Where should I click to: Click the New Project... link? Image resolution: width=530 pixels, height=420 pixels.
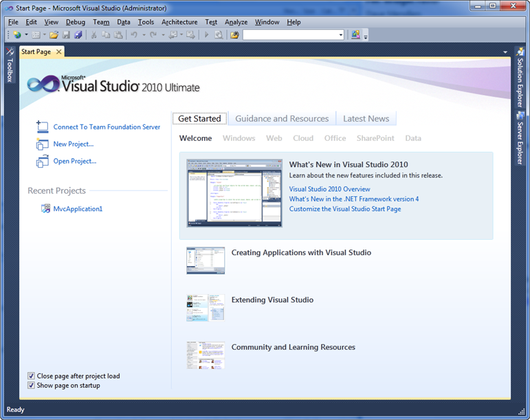74,144
